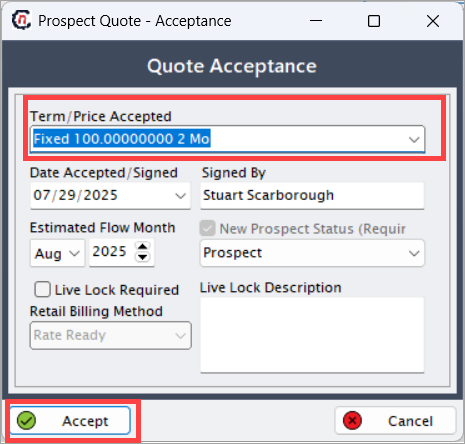Minimize the Prospect Quote window
This screenshot has width=465, height=444.
click(x=316, y=21)
